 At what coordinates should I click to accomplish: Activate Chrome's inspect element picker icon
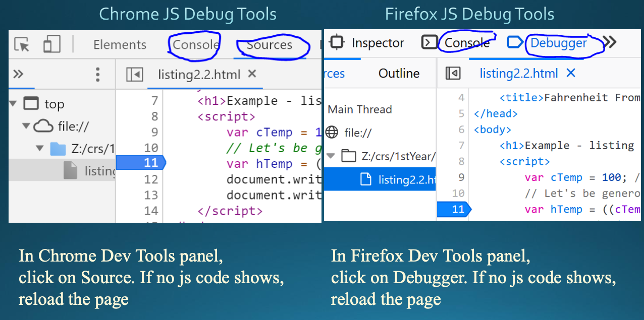(22, 44)
